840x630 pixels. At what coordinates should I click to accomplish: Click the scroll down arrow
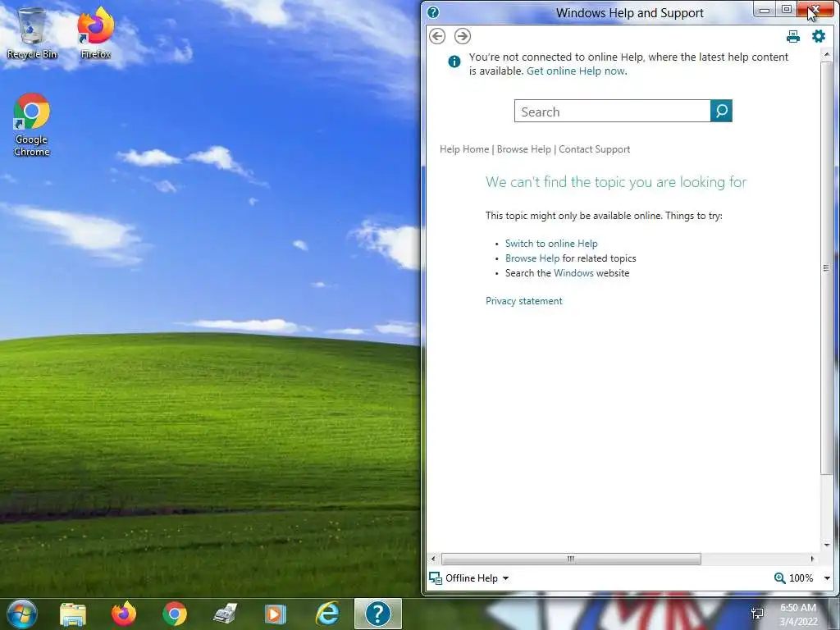(827, 545)
